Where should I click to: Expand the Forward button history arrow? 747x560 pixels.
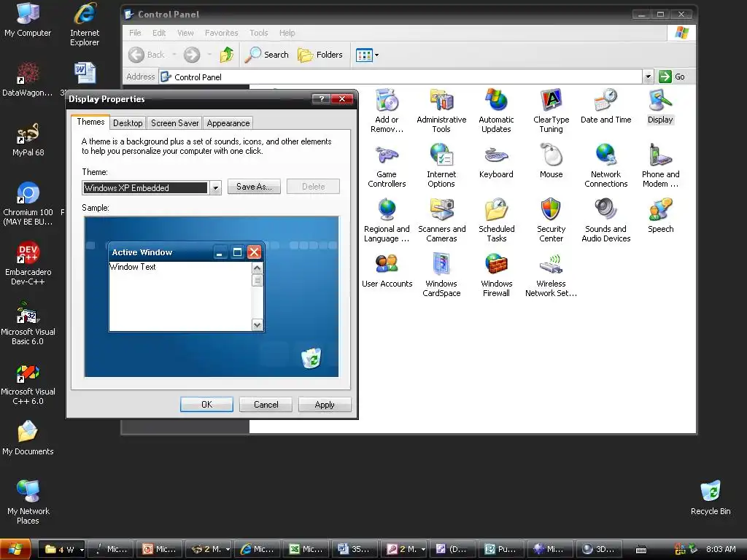pyautogui.click(x=209, y=55)
